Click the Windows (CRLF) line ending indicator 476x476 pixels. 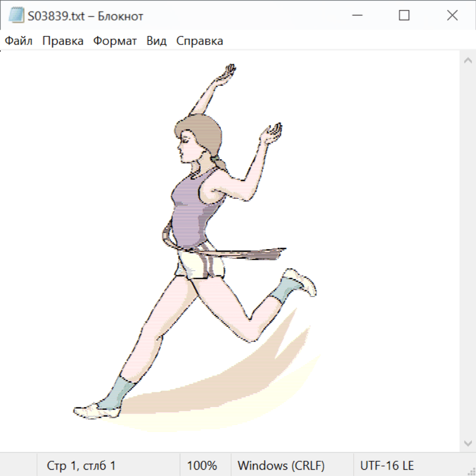(x=281, y=466)
